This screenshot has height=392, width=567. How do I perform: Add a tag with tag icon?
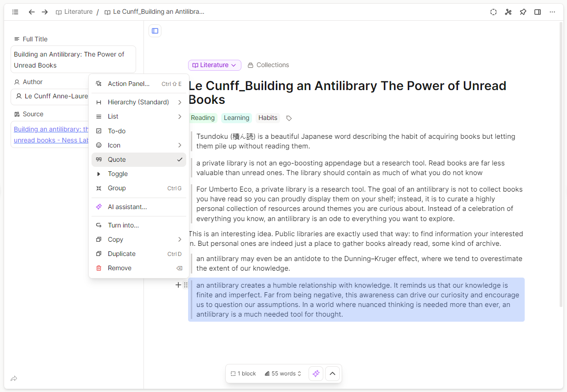(x=289, y=118)
